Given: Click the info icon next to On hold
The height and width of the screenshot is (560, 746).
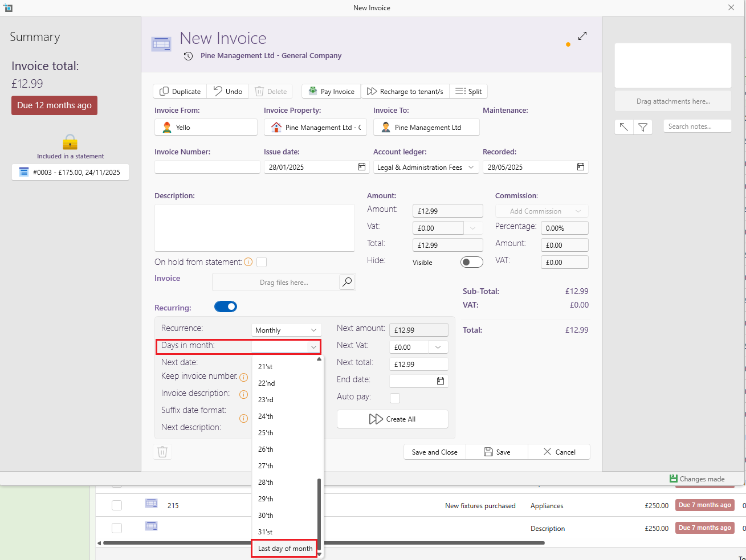Looking at the screenshot, I should pos(248,262).
